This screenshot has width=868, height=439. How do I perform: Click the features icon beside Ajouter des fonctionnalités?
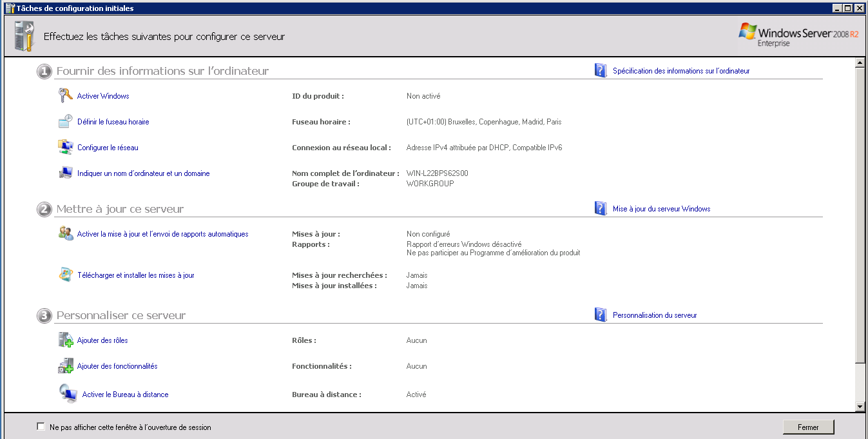[66, 366]
